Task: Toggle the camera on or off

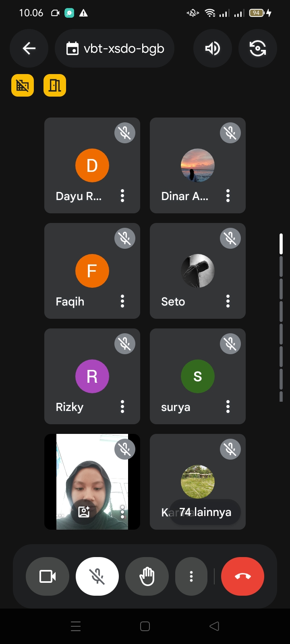Action: [x=48, y=576]
